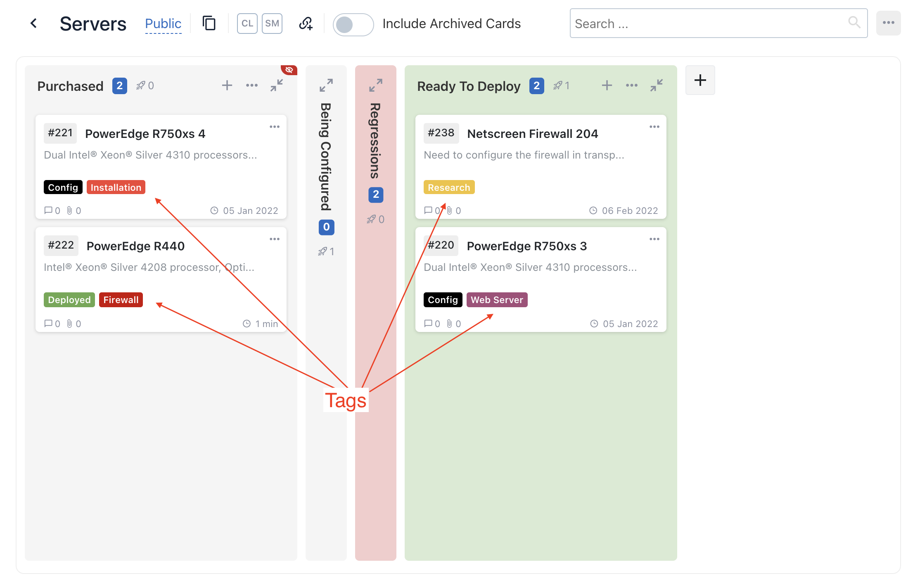Toggle Include Archived Cards switch
920x588 pixels.
[353, 24]
